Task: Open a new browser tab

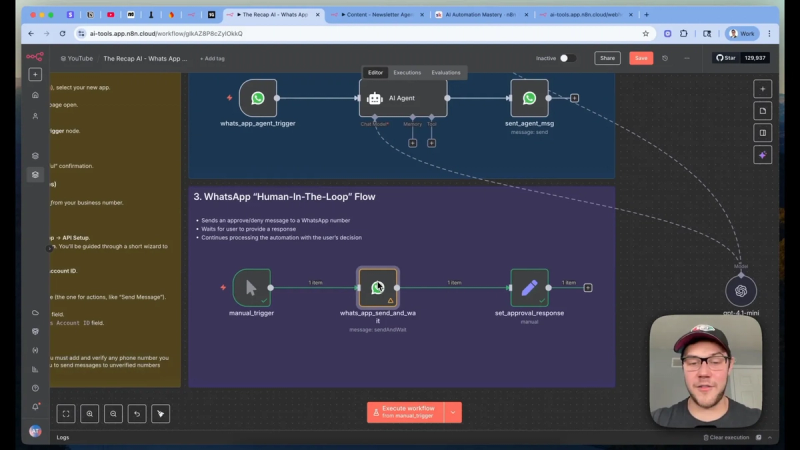Action: coord(646,15)
